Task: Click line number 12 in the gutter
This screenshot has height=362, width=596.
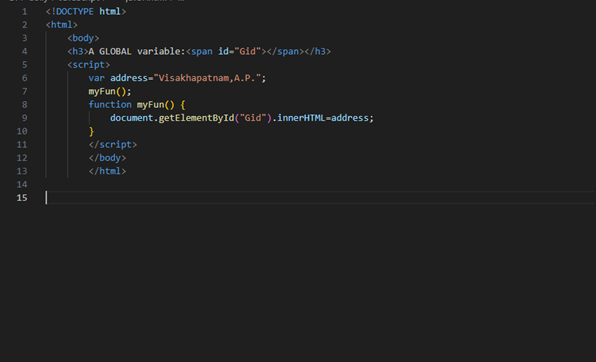Action: [x=22, y=158]
